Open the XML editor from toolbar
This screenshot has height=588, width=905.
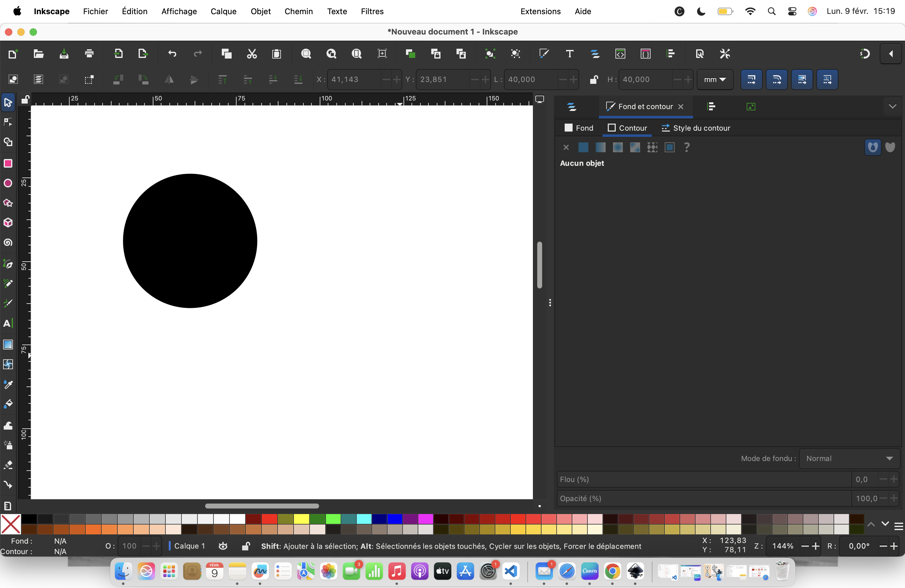coord(620,54)
